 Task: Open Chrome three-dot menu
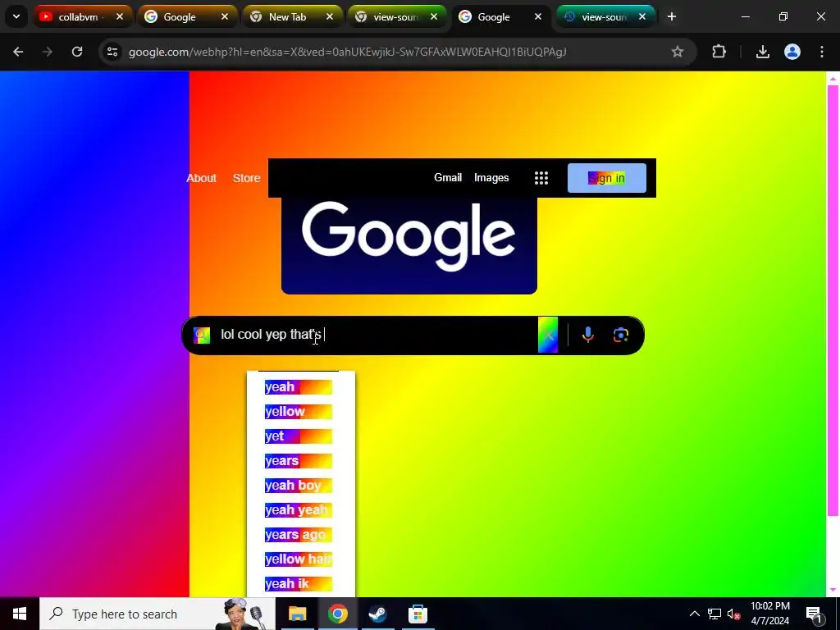pos(822,52)
